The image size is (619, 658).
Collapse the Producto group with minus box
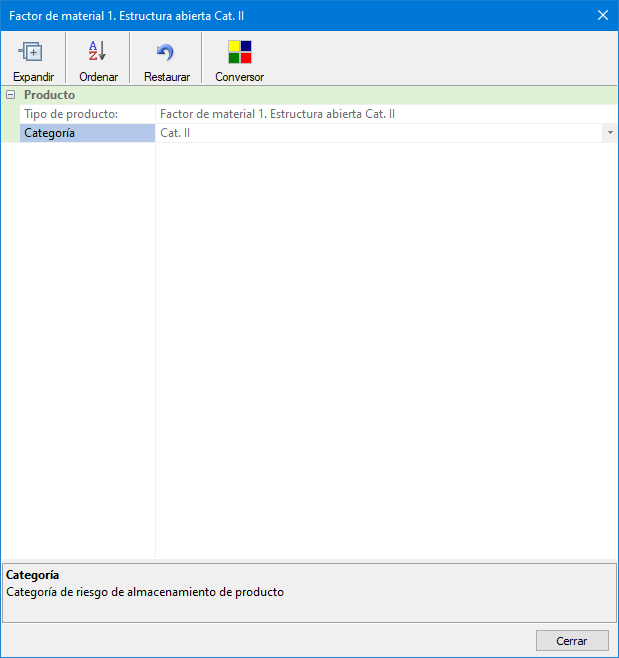click(10, 95)
